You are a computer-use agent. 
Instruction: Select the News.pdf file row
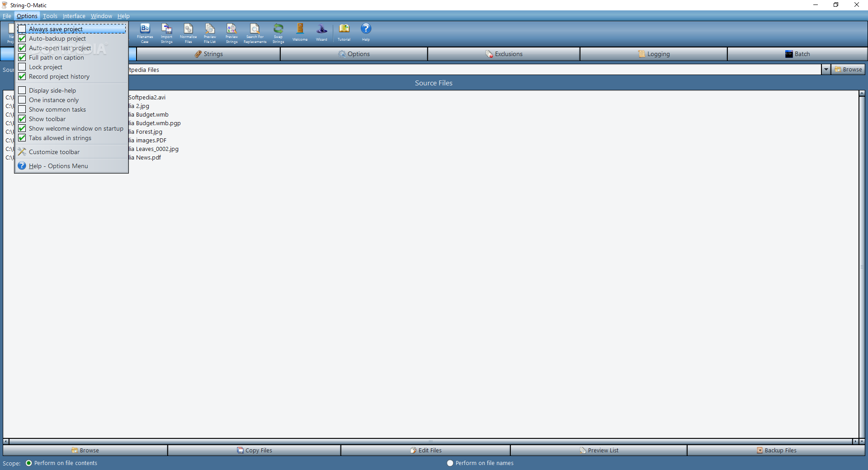[x=145, y=157]
